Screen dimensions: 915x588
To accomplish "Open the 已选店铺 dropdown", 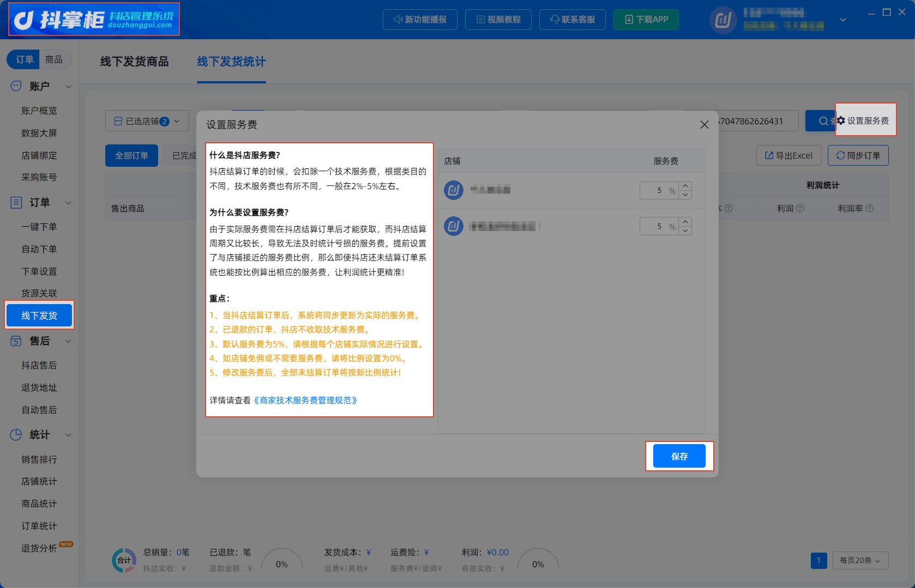I will click(147, 121).
